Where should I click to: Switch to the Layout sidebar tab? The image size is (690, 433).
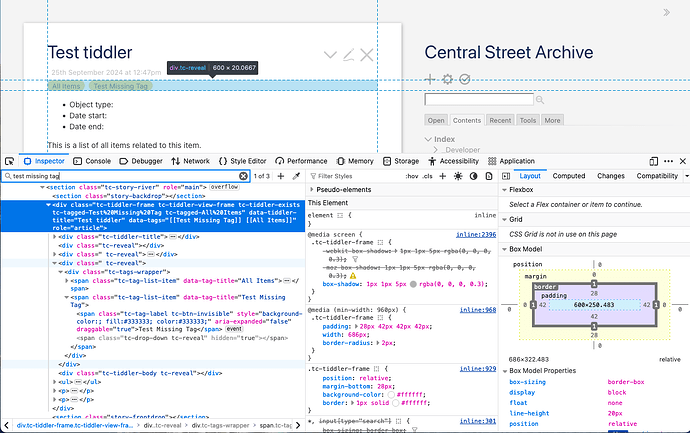(x=530, y=176)
